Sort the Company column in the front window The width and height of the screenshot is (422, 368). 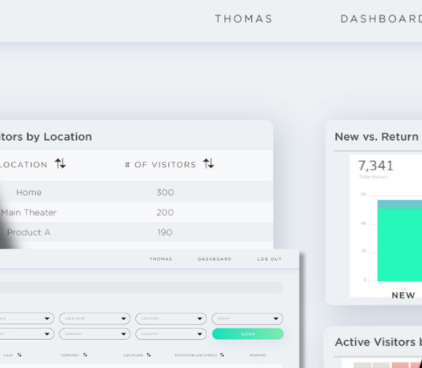pyautogui.click(x=85, y=355)
